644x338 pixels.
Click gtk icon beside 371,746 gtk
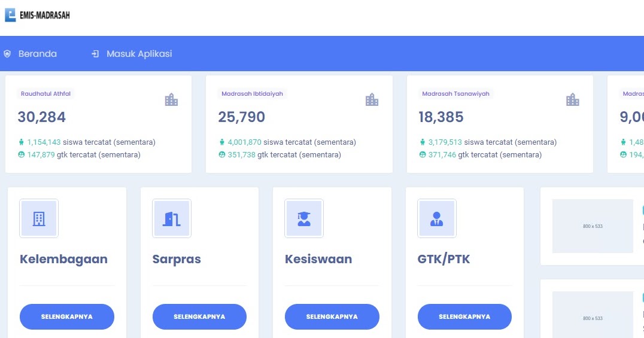tap(422, 155)
